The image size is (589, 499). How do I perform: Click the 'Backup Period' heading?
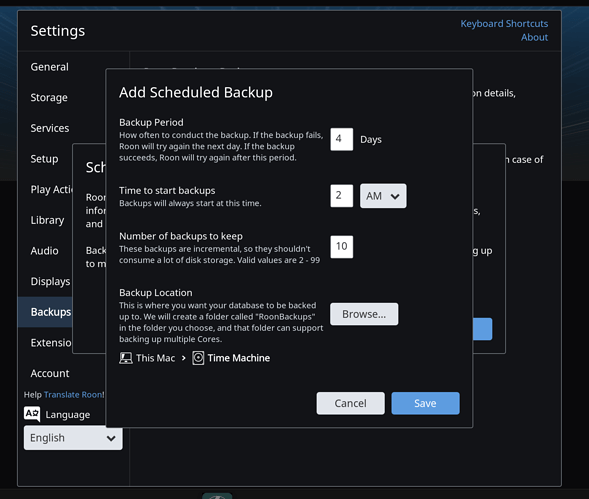tap(151, 122)
